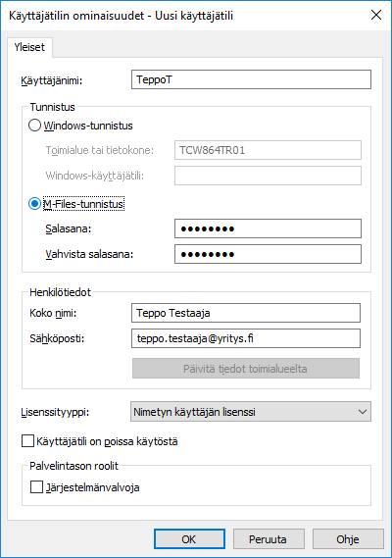The width and height of the screenshot is (392, 558).
Task: Click the empty Windows-käyttäjätili field
Action: coord(268,176)
